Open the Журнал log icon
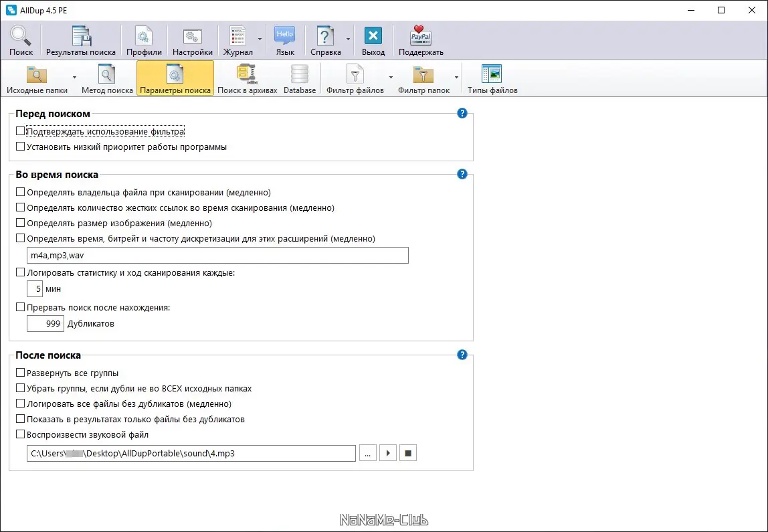768x532 pixels. [238, 40]
